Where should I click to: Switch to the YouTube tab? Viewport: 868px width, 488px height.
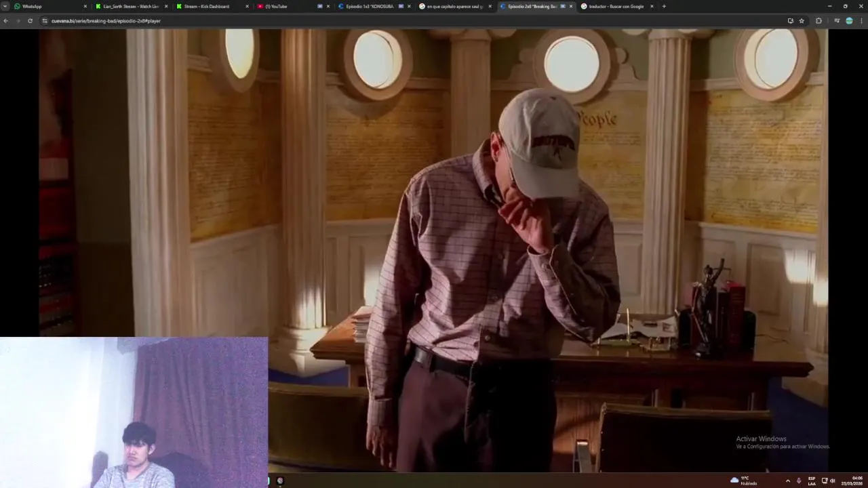(x=293, y=6)
